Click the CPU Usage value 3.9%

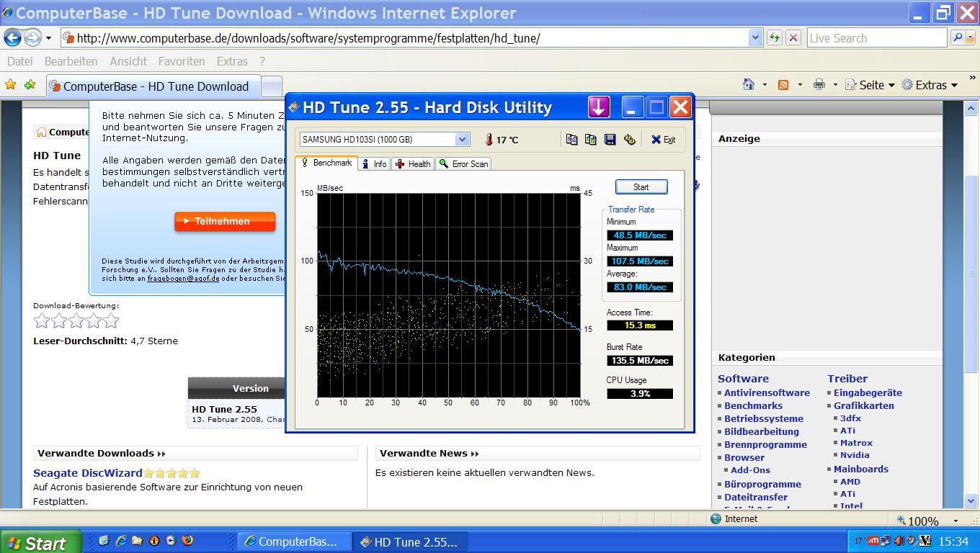(640, 394)
